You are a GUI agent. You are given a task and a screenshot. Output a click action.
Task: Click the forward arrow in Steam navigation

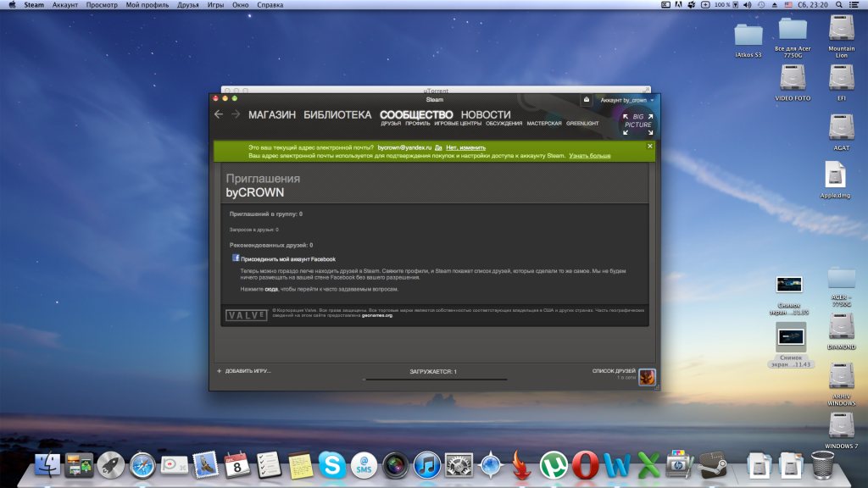tap(236, 114)
